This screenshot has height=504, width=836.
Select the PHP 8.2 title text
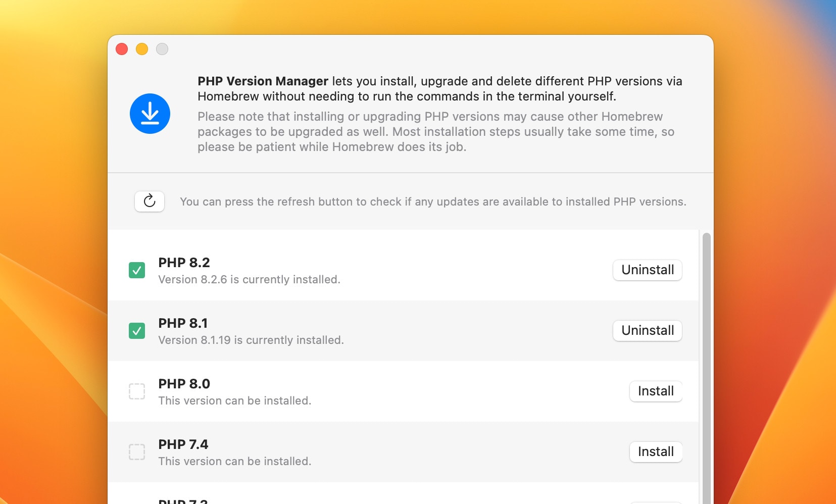point(184,263)
